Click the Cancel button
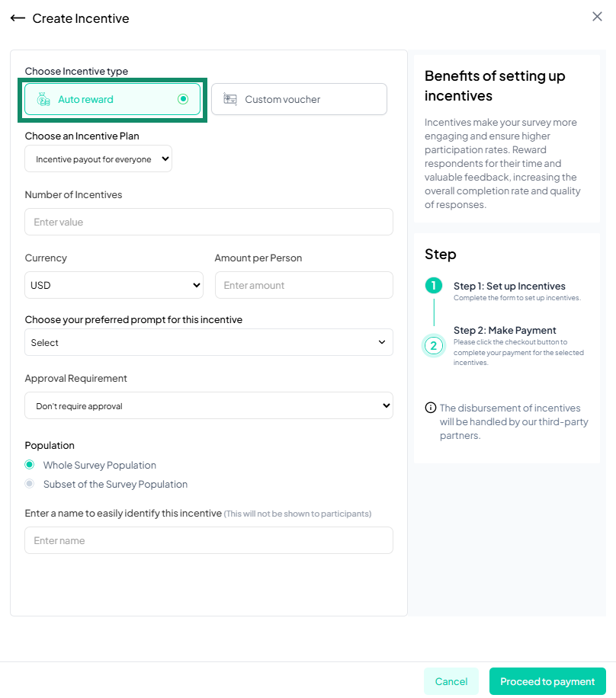This screenshot has width=616, height=698. point(451,681)
